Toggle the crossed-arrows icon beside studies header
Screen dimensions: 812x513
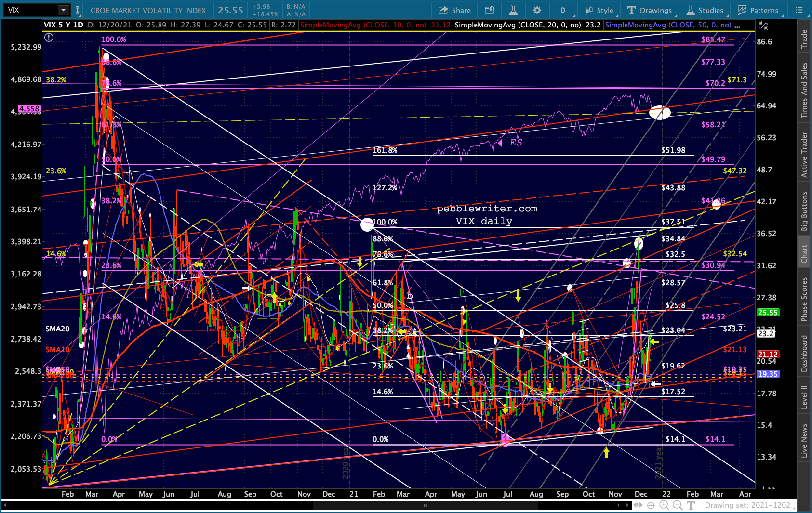pos(763,26)
